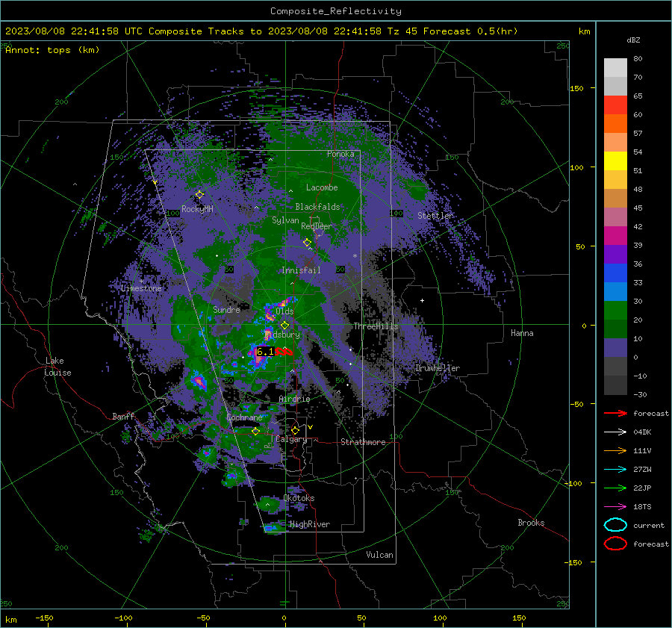
Task: Click the dBZ legend heading
Action: 633,40
